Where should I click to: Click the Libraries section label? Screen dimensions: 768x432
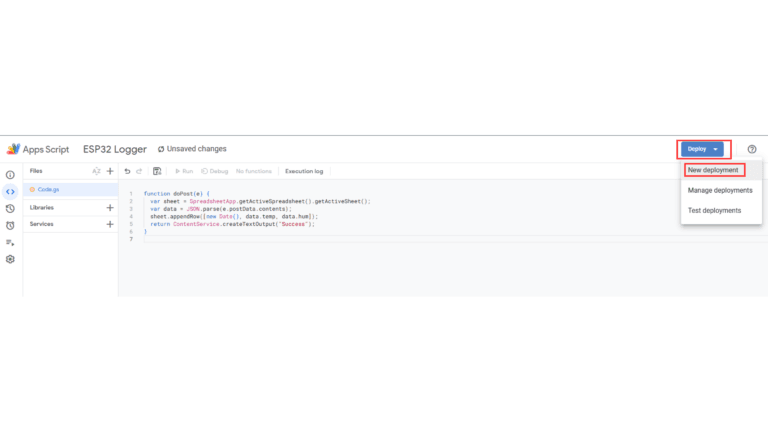42,208
